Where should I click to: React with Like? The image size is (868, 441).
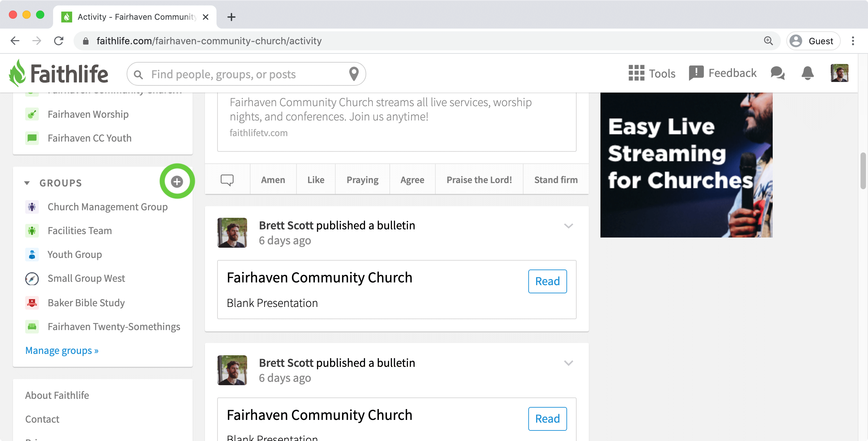click(316, 180)
